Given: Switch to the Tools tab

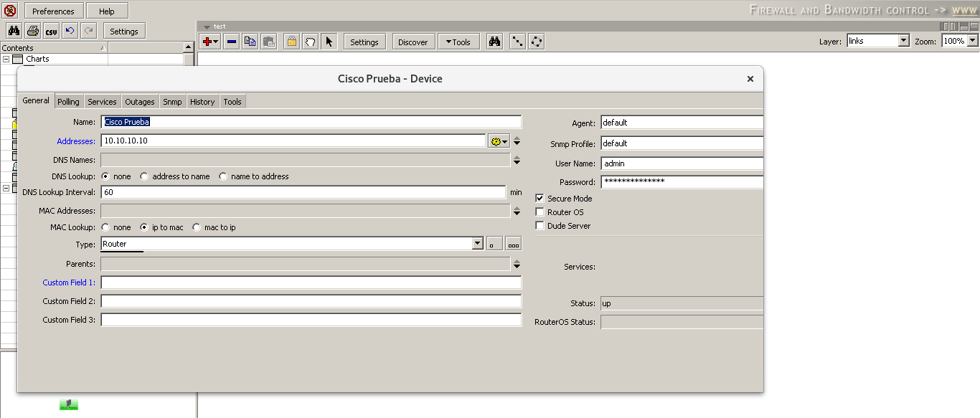Looking at the screenshot, I should coord(232,102).
